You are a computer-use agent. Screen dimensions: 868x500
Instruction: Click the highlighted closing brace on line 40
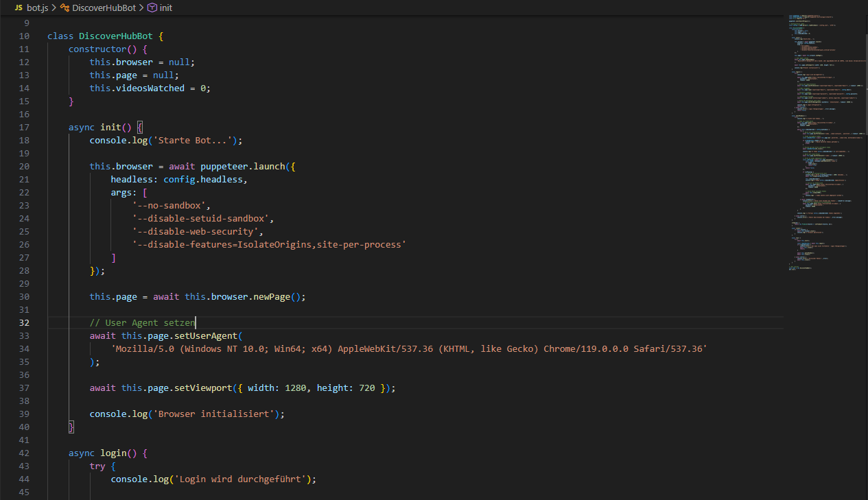[x=71, y=427]
